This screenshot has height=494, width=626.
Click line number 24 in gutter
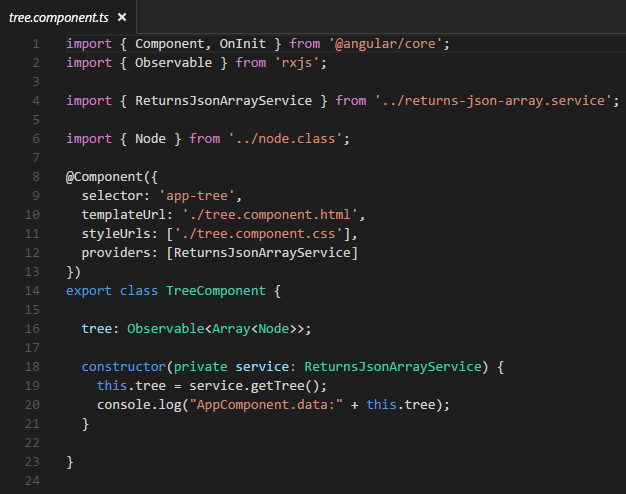(x=32, y=480)
